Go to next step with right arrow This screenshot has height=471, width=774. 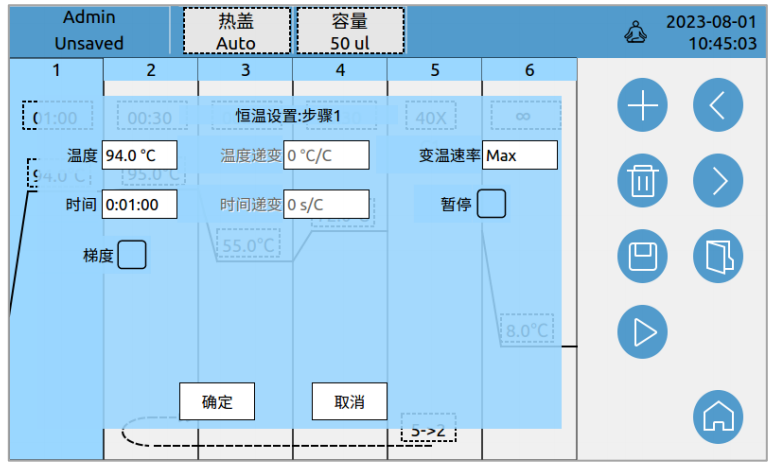[x=718, y=180]
